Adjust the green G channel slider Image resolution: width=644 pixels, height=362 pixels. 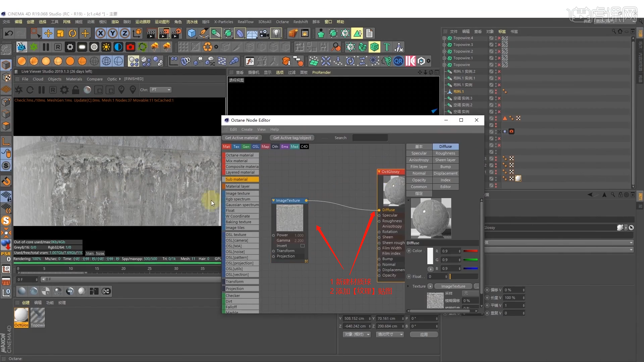tap(471, 259)
